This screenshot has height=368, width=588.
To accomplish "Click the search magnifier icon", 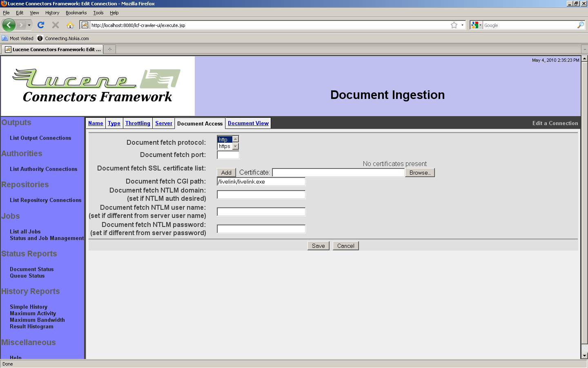I will pos(580,25).
